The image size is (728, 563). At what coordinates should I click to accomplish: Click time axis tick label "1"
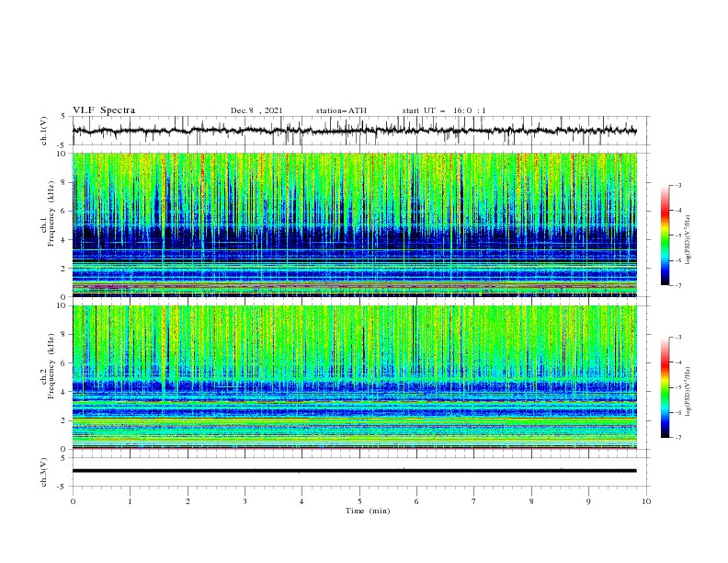tap(130, 501)
